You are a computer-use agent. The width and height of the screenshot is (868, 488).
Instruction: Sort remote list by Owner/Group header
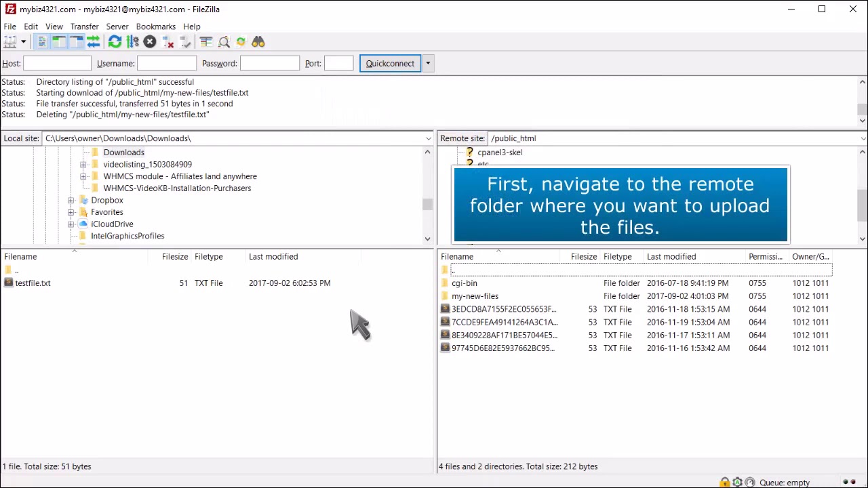(x=811, y=256)
